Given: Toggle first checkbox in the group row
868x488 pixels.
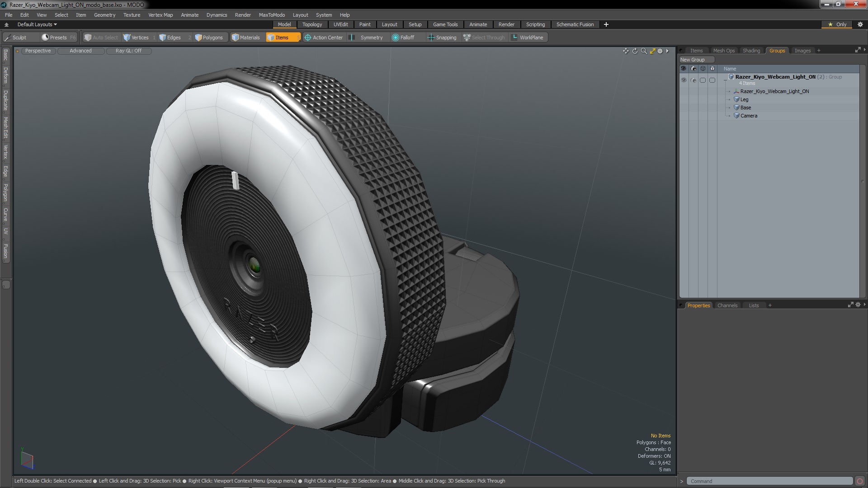Looking at the screenshot, I should click(703, 80).
